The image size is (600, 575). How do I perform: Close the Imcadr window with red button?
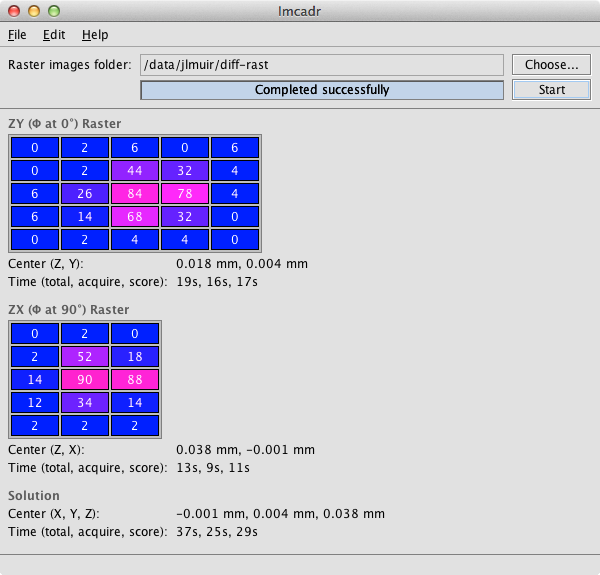pyautogui.click(x=14, y=11)
